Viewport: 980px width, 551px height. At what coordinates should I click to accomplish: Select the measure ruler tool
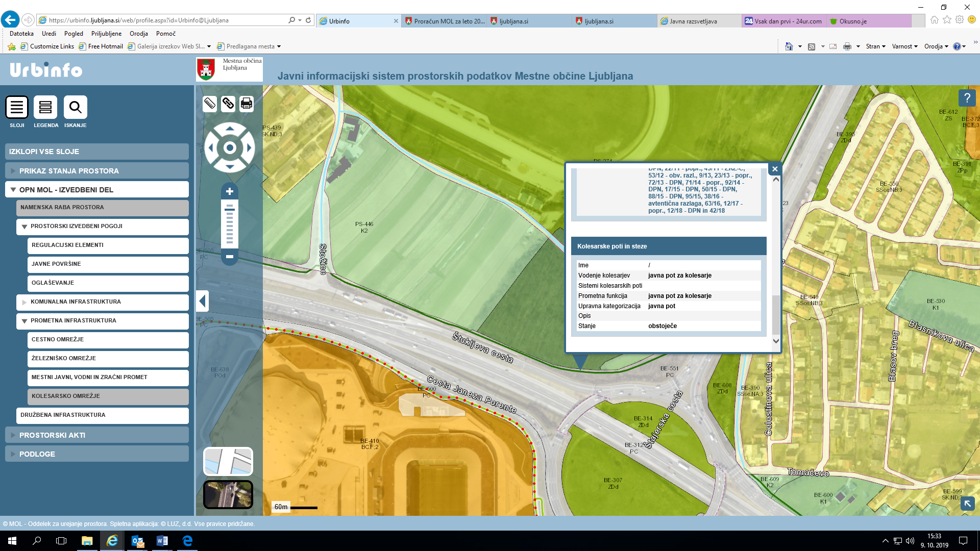210,104
